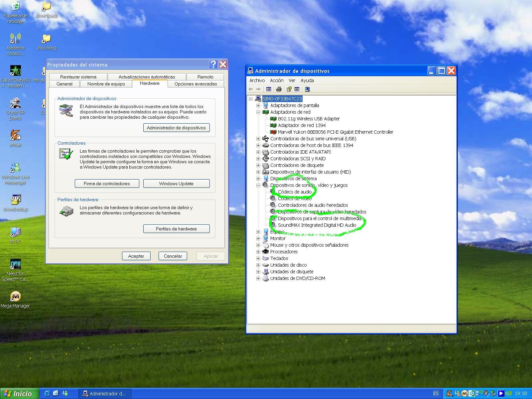The image size is (532, 399).
Task: Select the Asistente conexi... desktop shortcut
Action: click(x=15, y=45)
